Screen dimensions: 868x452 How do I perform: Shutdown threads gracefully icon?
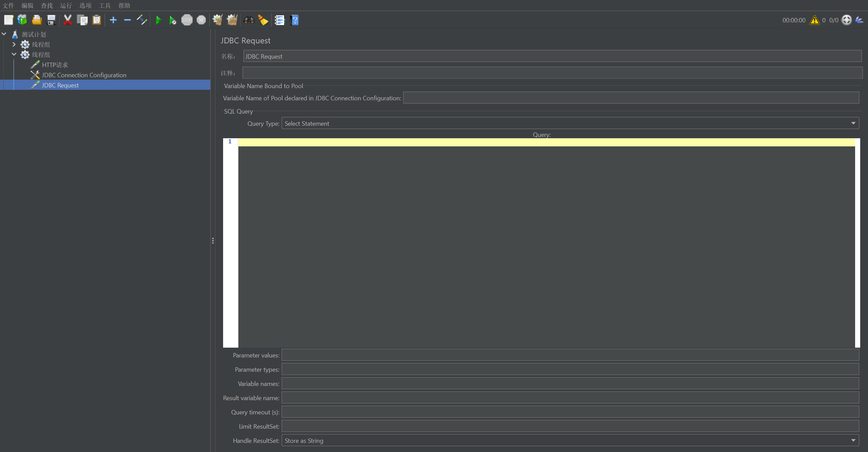click(201, 20)
